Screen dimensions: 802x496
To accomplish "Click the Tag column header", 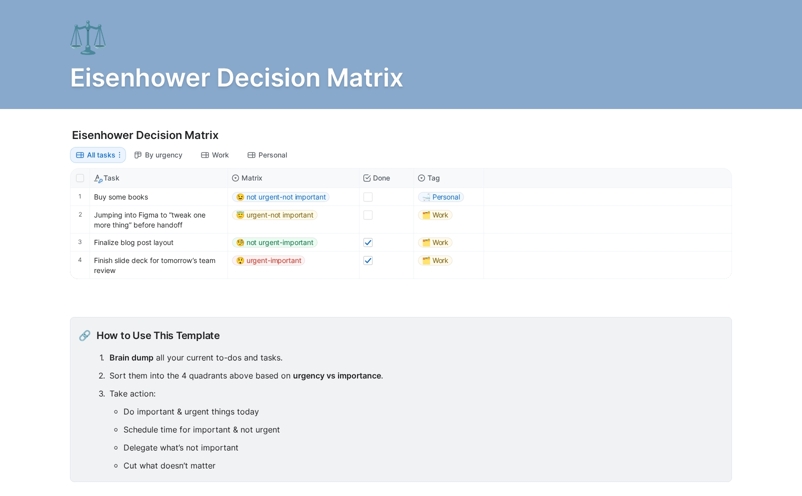I will click(449, 178).
